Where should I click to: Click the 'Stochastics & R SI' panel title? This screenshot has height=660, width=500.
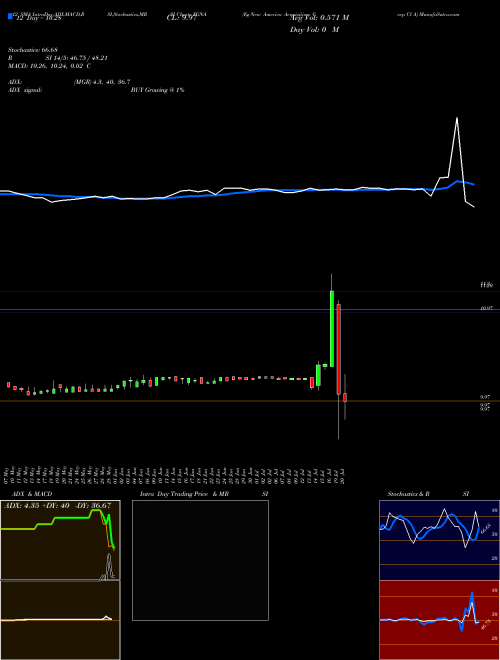pos(428,494)
